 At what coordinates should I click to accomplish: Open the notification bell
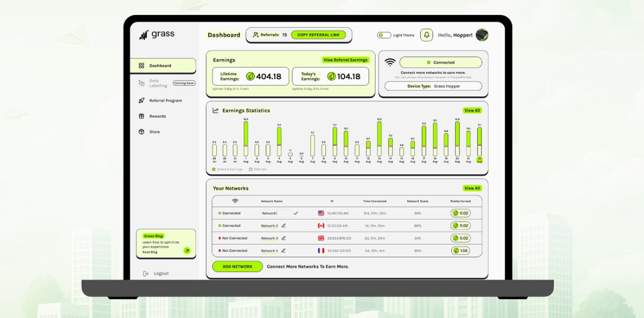[427, 35]
